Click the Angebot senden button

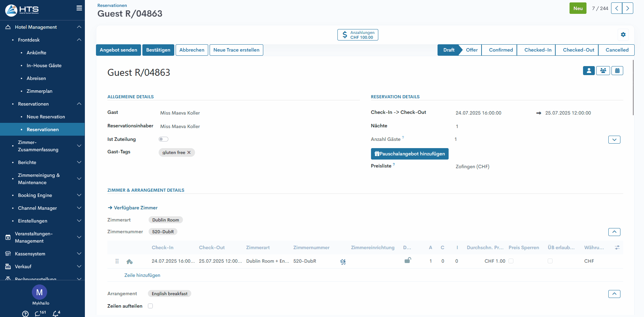(118, 50)
